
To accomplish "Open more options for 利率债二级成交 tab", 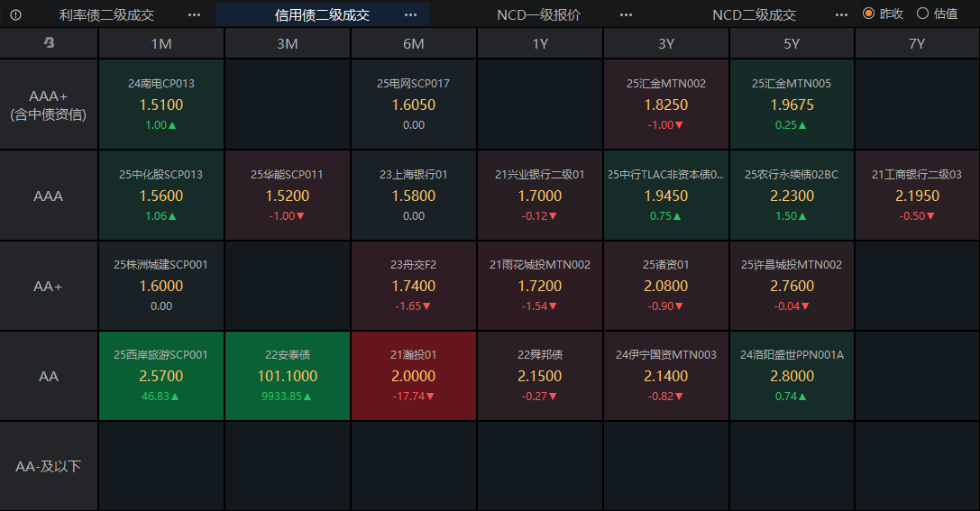I will pyautogui.click(x=195, y=14).
